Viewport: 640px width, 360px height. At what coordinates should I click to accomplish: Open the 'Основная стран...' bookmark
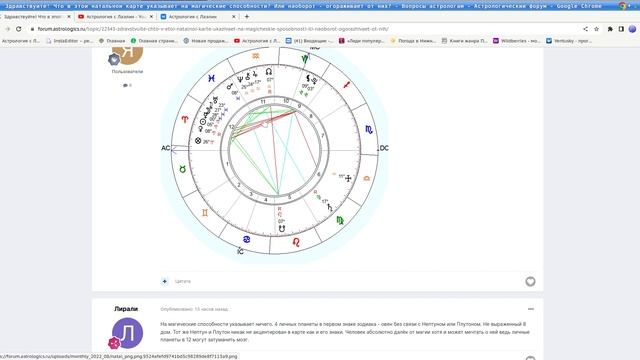click(154, 41)
